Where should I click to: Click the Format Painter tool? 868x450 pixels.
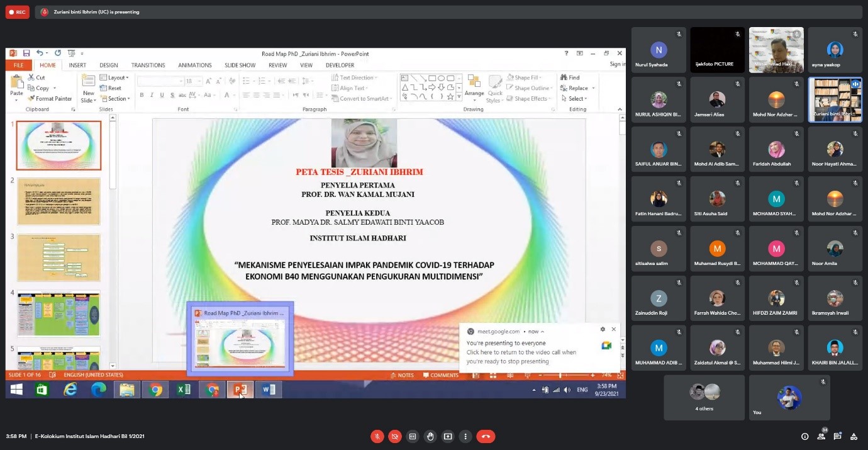[50, 99]
